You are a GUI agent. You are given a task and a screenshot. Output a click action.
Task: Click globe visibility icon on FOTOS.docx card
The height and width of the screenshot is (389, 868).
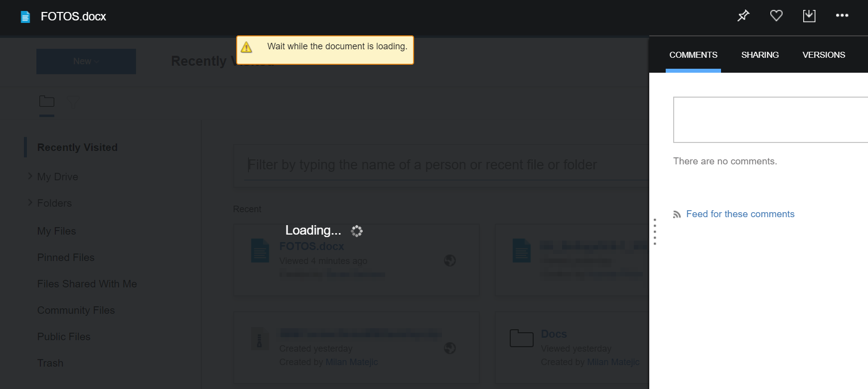click(450, 260)
